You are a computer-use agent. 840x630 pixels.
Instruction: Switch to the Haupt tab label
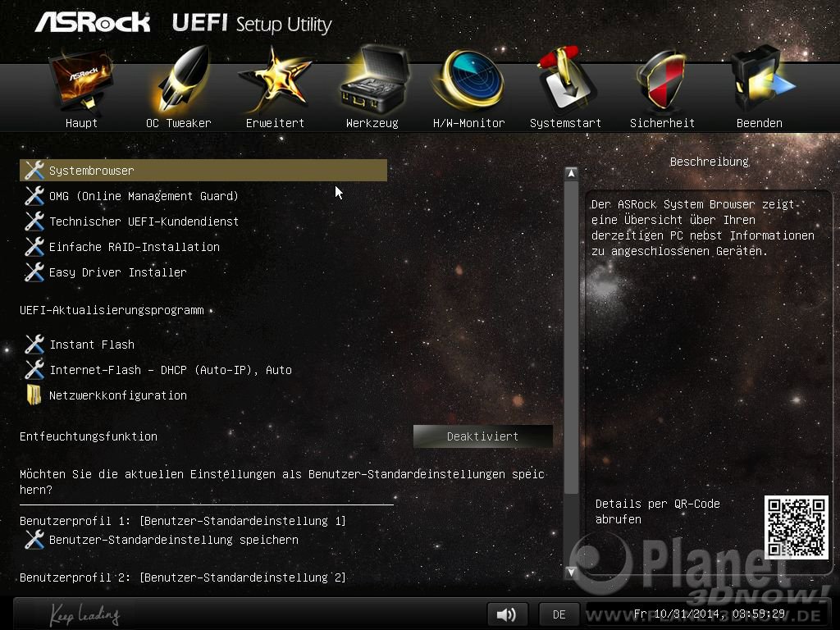pyautogui.click(x=81, y=123)
